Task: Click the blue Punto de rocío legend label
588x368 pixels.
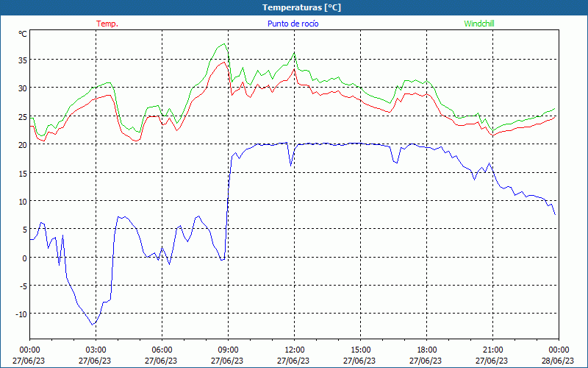Action: [293, 24]
